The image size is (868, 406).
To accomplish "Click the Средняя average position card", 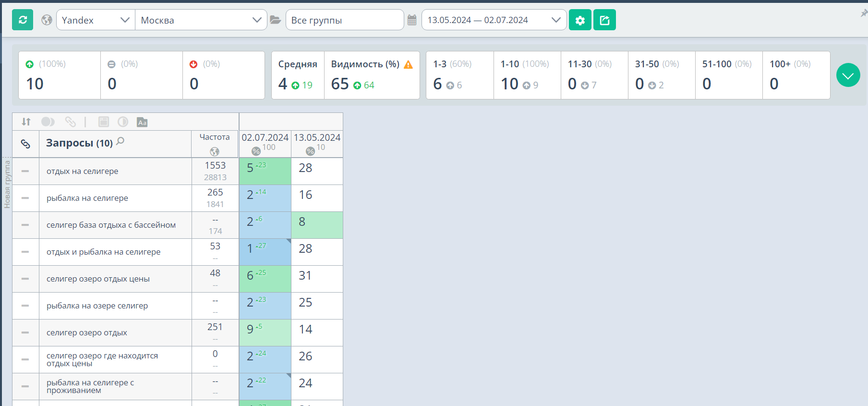I will 298,75.
